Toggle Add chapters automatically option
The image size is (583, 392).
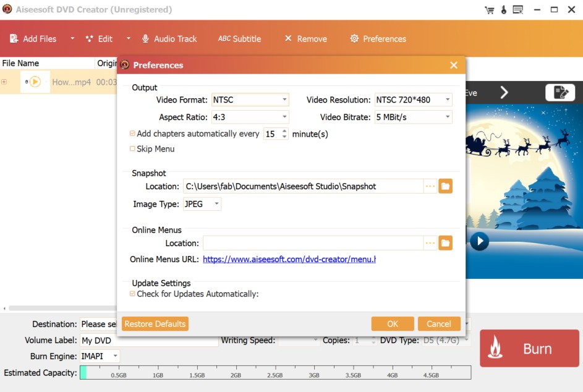pos(132,134)
